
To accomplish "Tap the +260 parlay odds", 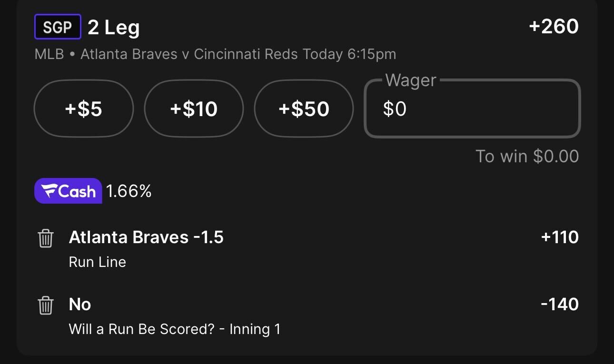I will [x=554, y=27].
